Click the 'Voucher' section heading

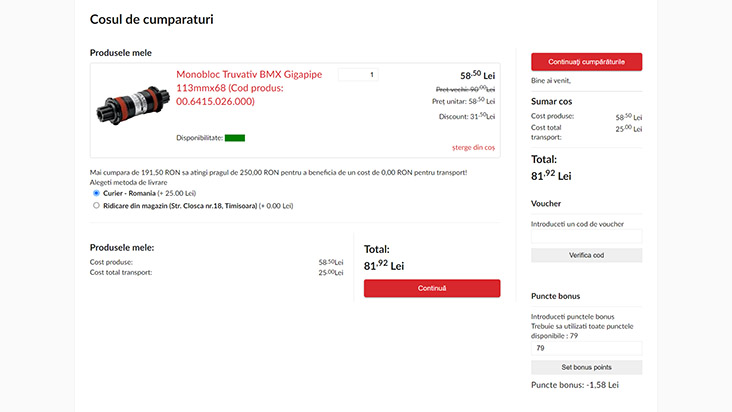click(546, 203)
